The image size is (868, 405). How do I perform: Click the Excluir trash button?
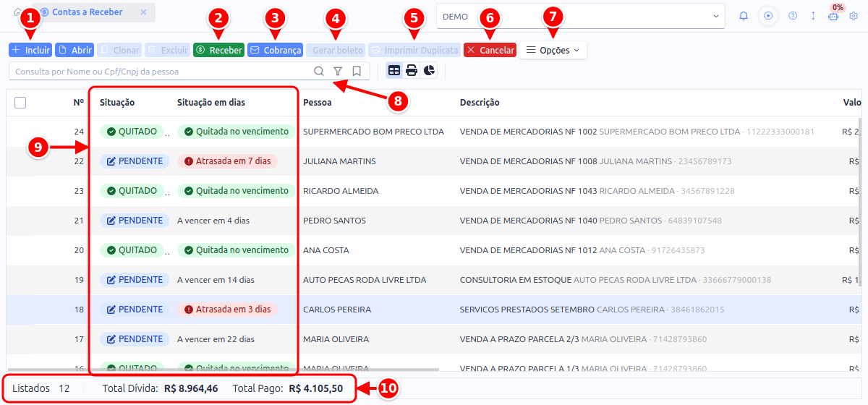click(168, 50)
